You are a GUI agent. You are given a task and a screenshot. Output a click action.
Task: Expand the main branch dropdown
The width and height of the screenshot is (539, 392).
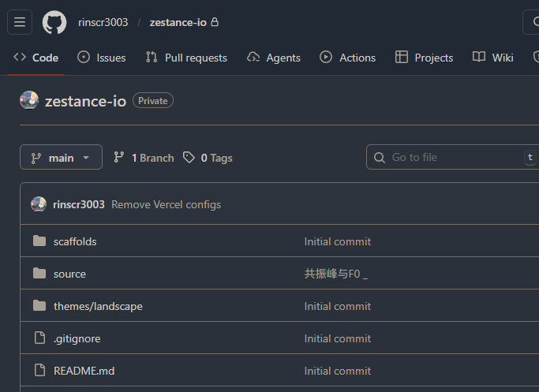tap(61, 158)
